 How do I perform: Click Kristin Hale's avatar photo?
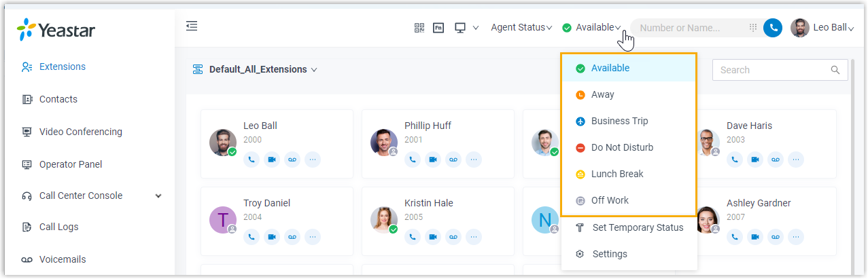click(384, 220)
